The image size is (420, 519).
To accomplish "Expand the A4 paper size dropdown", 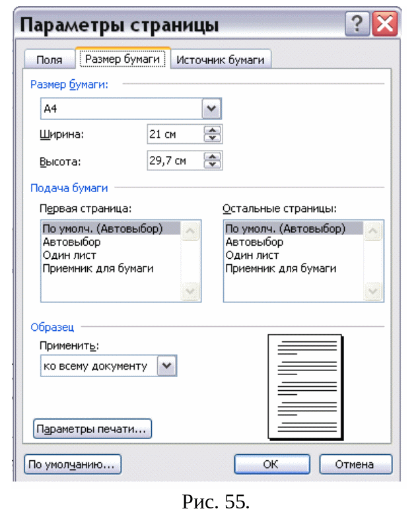I will coord(211,108).
